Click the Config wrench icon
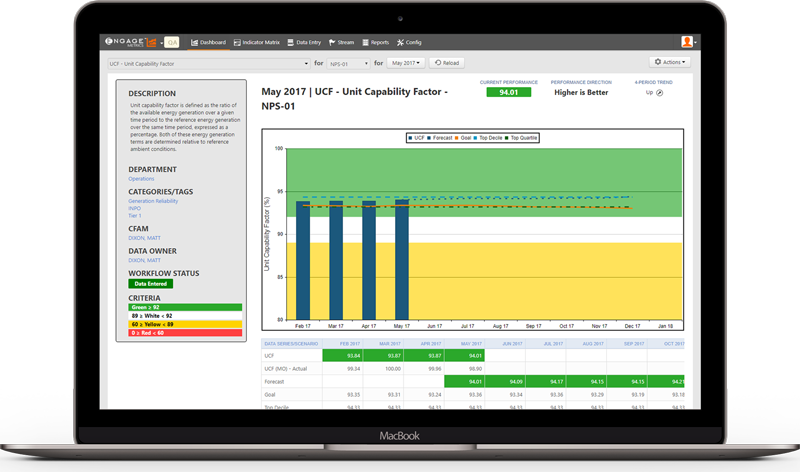Viewport: 800px width, 472px height. point(400,43)
